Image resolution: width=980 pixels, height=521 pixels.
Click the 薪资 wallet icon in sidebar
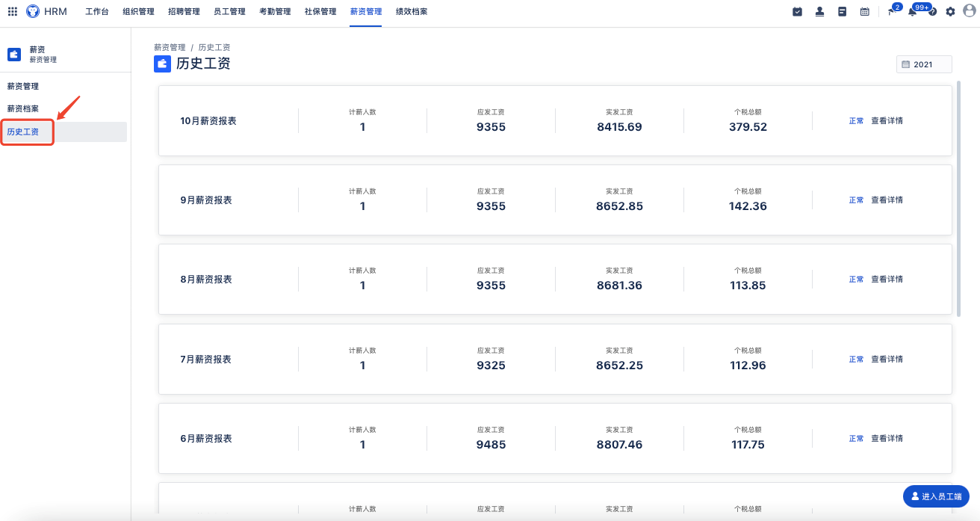pos(14,54)
